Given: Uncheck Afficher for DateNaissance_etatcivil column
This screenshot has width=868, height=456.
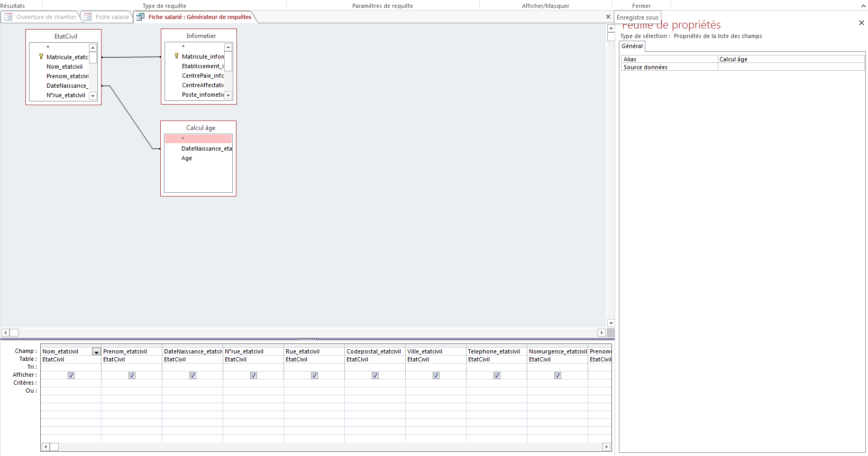Looking at the screenshot, I should pyautogui.click(x=193, y=375).
